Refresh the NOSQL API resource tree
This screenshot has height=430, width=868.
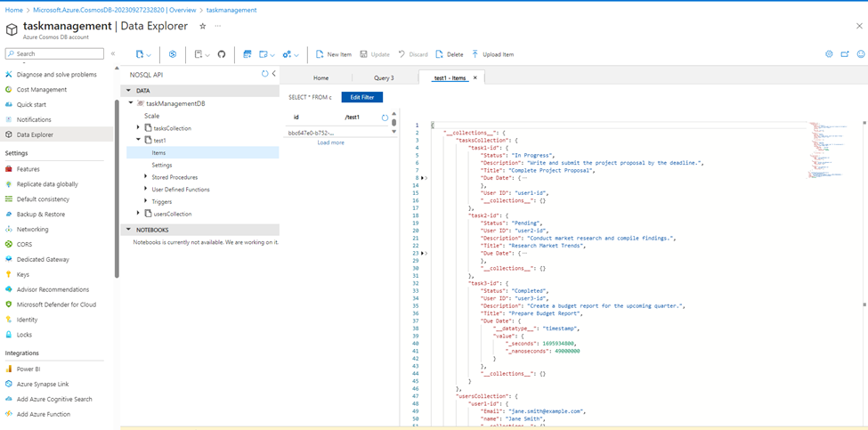264,74
